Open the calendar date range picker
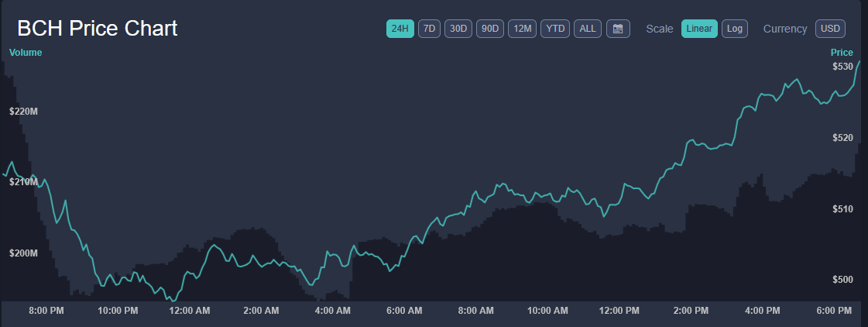 (x=618, y=29)
